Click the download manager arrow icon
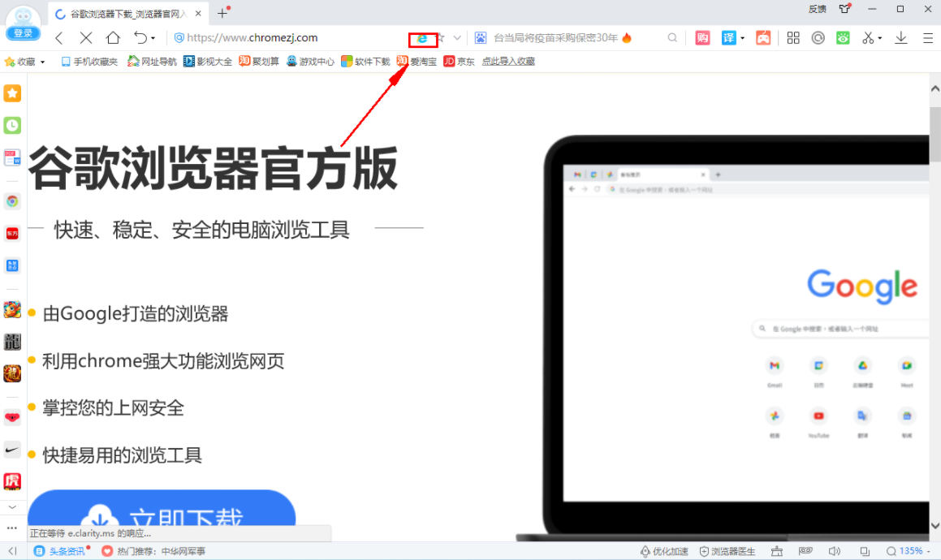This screenshot has height=560, width=941. click(x=902, y=37)
